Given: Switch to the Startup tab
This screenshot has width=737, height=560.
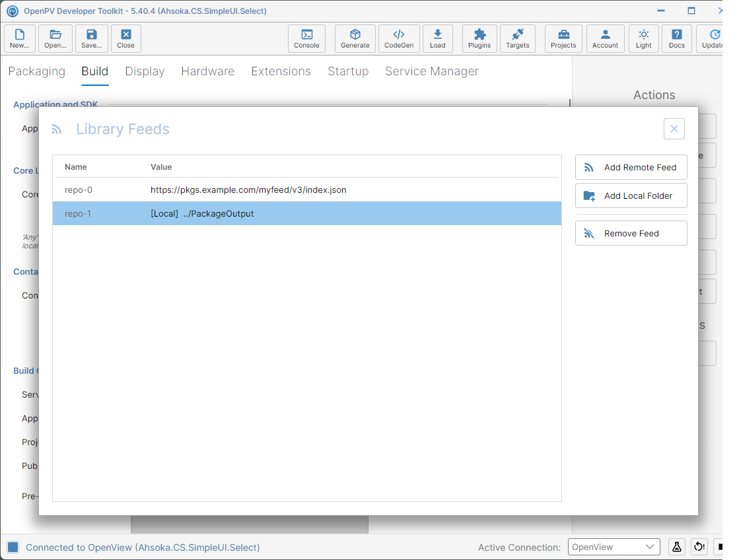Looking at the screenshot, I should click(x=348, y=71).
